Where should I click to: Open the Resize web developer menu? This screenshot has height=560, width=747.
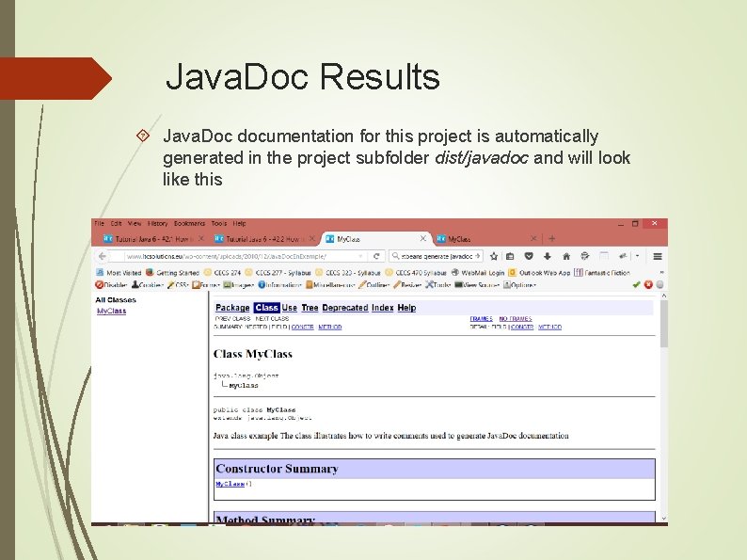click(x=407, y=285)
